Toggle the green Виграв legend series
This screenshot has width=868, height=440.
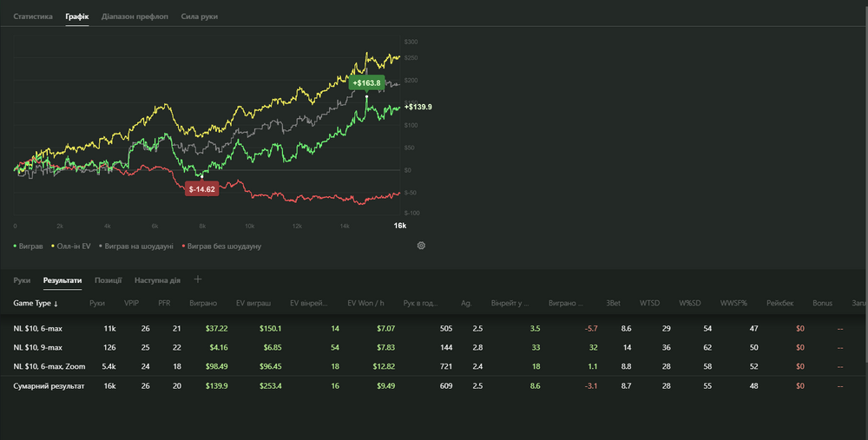coord(30,246)
